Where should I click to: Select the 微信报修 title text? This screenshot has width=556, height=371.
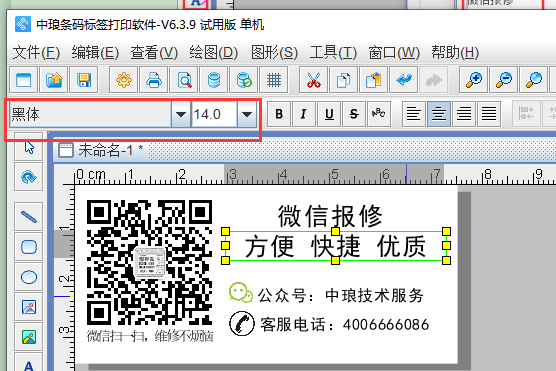(x=330, y=216)
